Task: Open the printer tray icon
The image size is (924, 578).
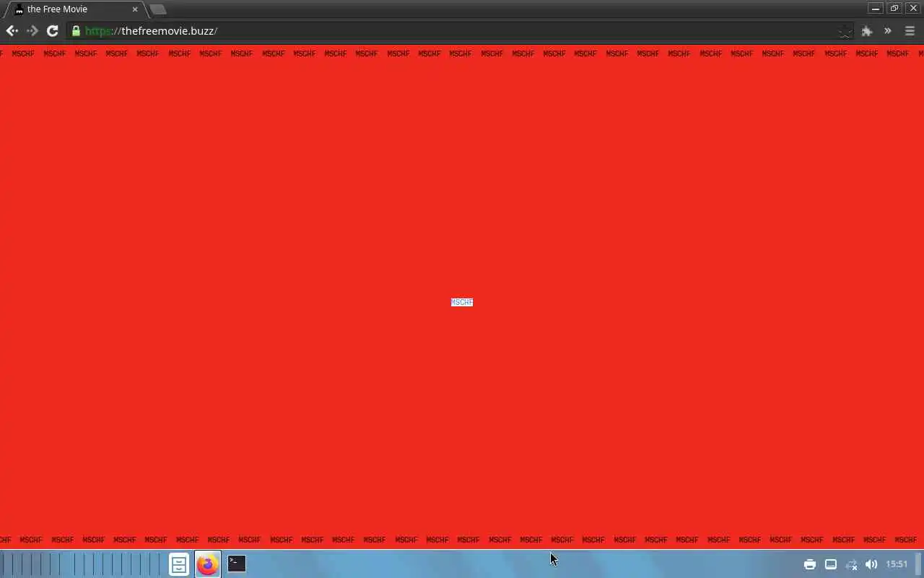Action: [810, 564]
